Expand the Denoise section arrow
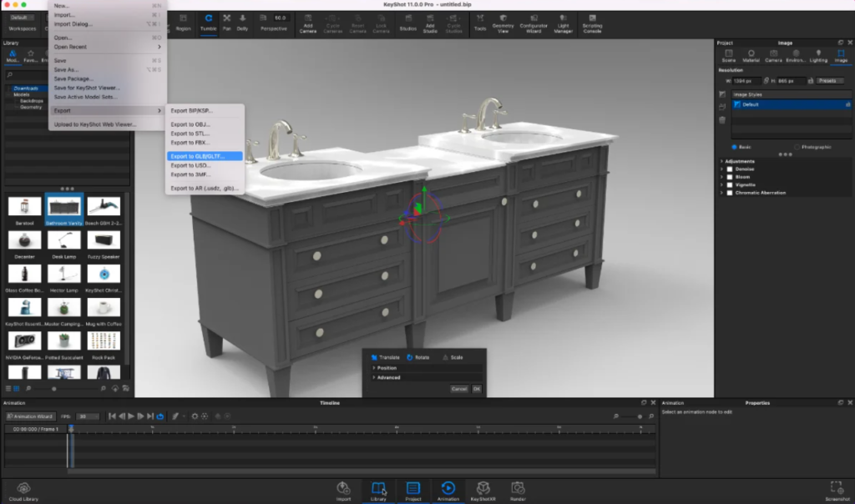Image resolution: width=855 pixels, height=504 pixels. coord(721,169)
